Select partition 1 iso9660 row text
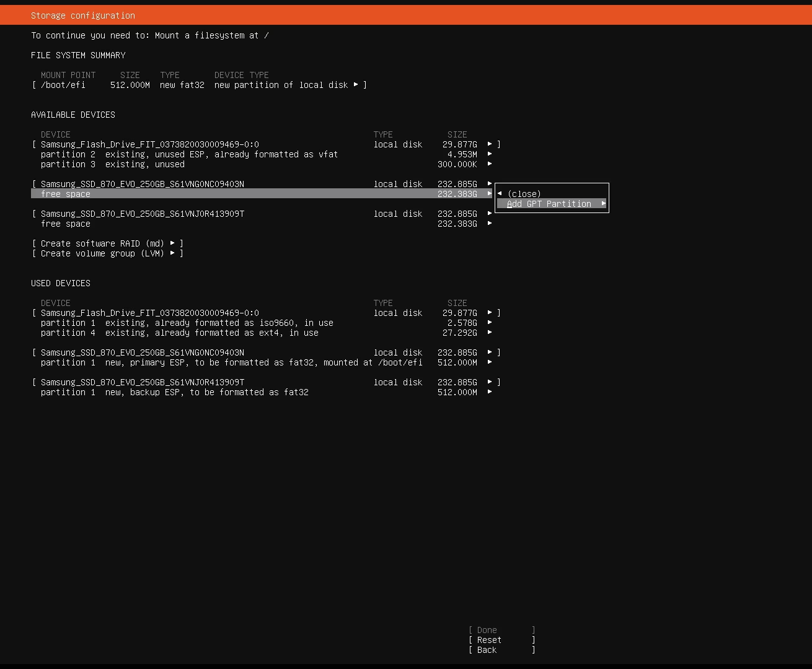The image size is (812, 669). click(x=187, y=323)
